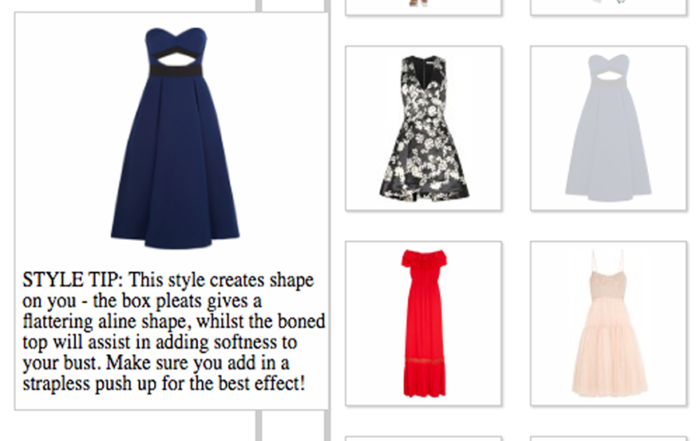Click the strapless push up sentence in tip

coord(164,373)
